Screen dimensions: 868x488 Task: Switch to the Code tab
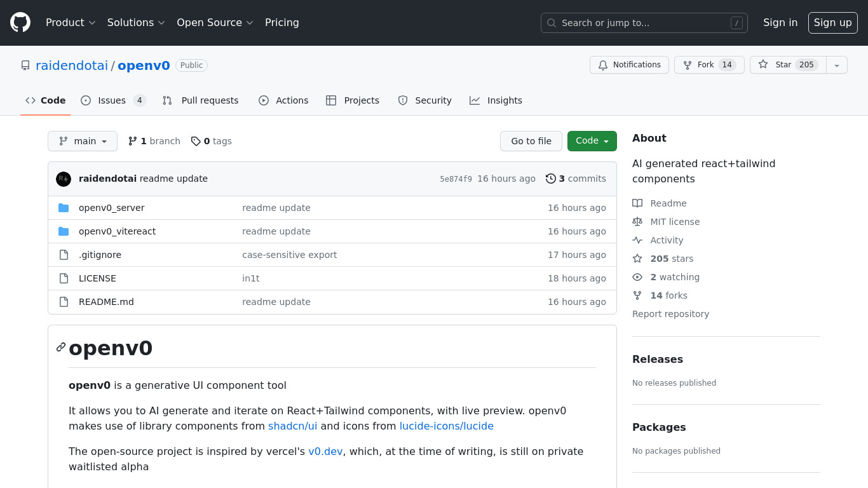point(46,100)
